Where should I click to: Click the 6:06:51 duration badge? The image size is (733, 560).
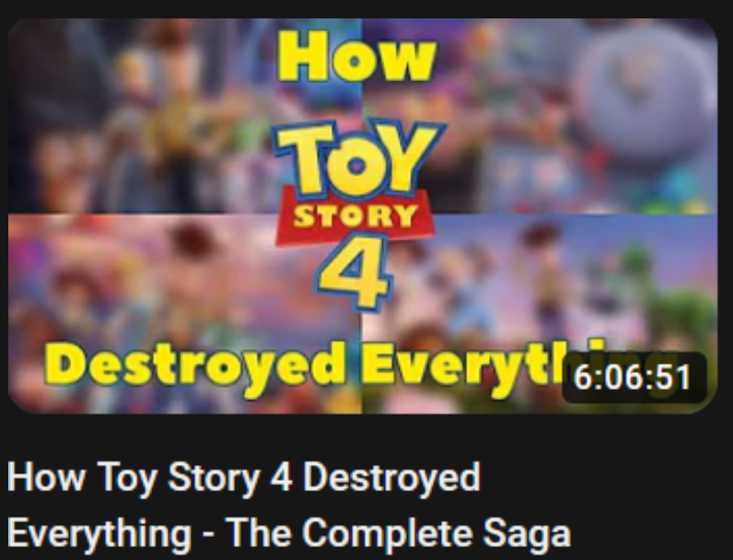click(634, 378)
